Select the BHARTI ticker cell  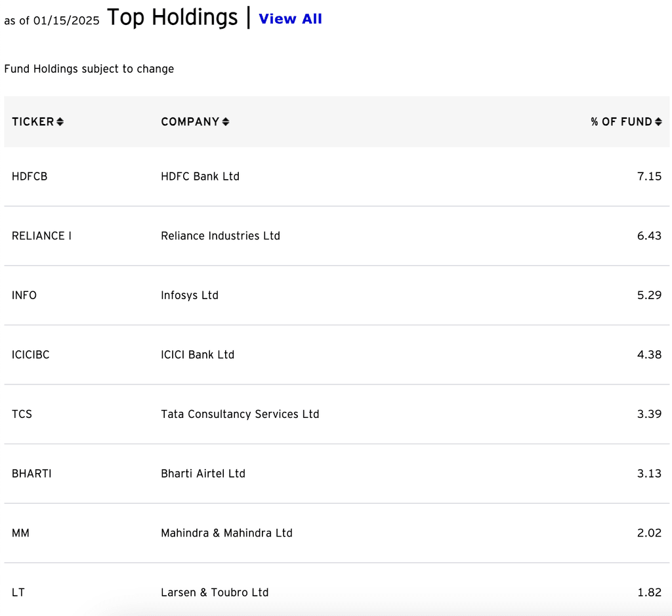pyautogui.click(x=31, y=474)
